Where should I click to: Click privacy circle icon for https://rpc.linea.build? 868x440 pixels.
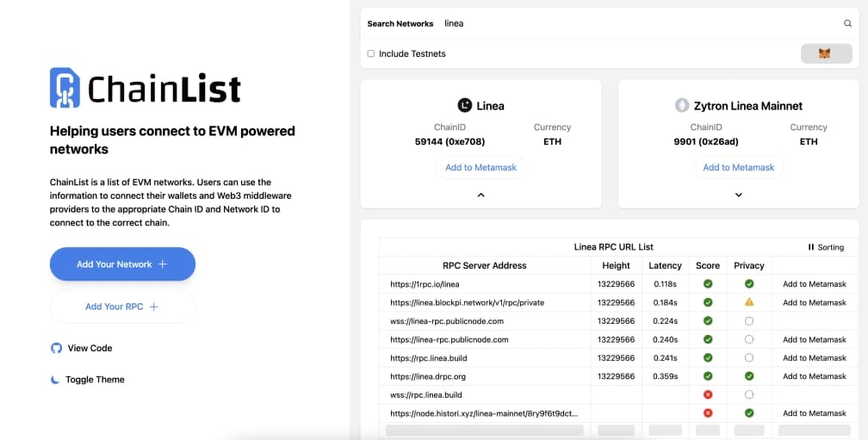[x=749, y=358]
